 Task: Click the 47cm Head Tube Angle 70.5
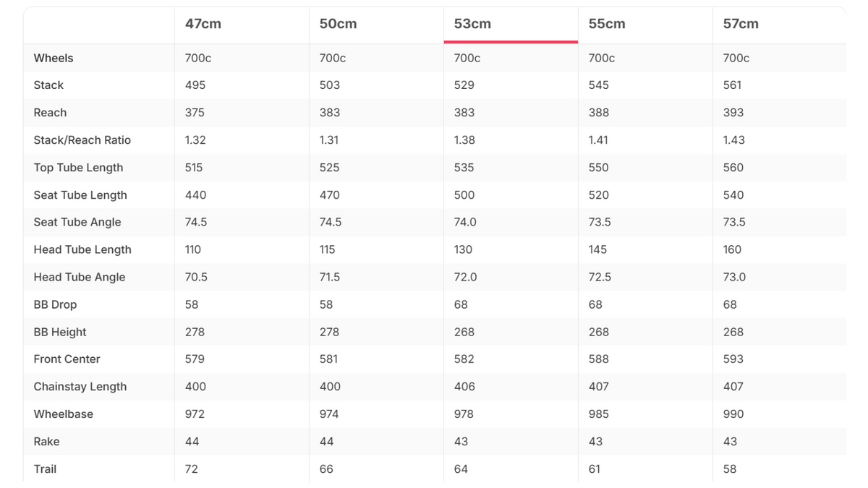click(x=196, y=278)
